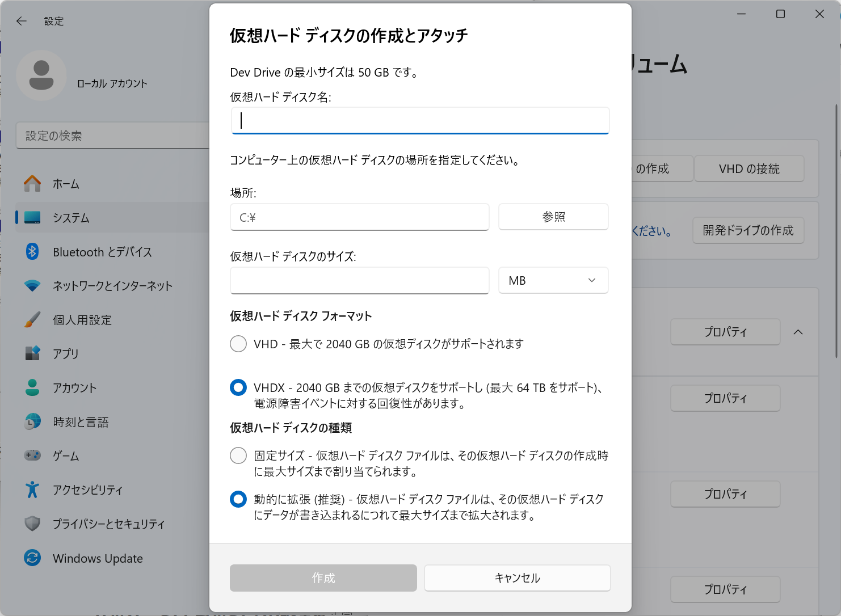This screenshot has height=616, width=841.
Task: Select 固定サイズ disk type
Action: 238,455
